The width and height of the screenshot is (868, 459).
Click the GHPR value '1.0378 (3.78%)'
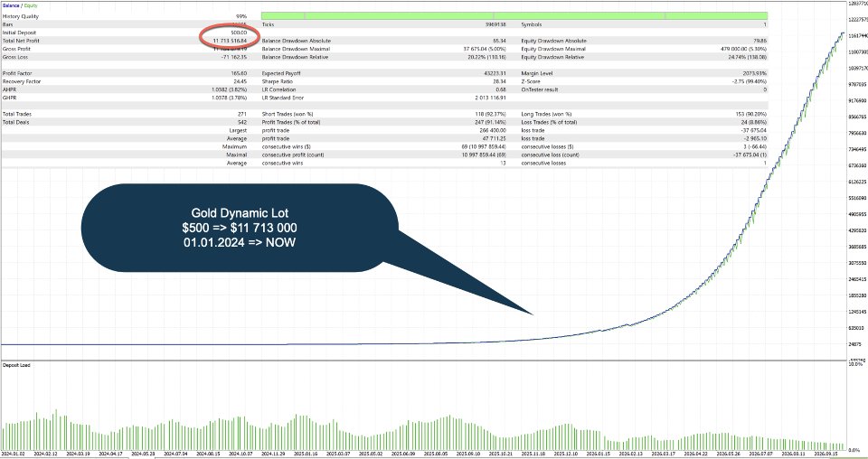tap(229, 98)
